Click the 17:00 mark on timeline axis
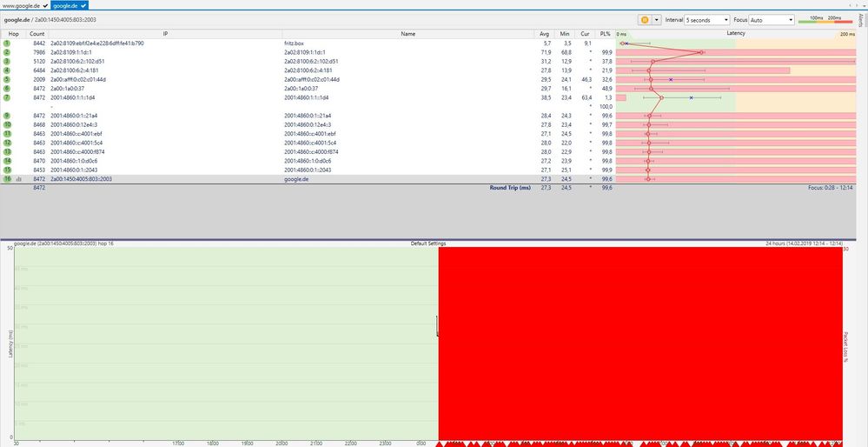This screenshot has height=447, width=868. click(178, 444)
